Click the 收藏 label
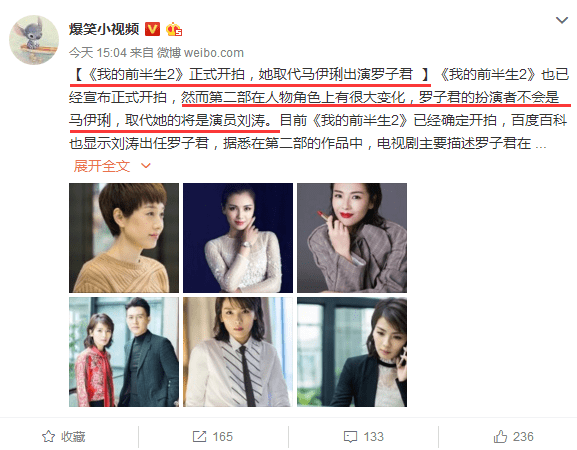The height and width of the screenshot is (450, 577). [73, 437]
